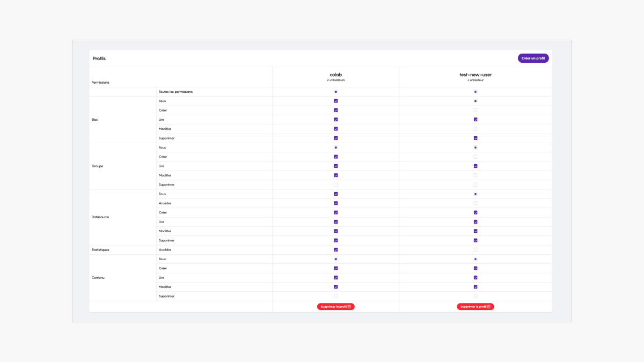644x362 pixels.
Task: Select the colab profile column header
Action: coord(336,77)
